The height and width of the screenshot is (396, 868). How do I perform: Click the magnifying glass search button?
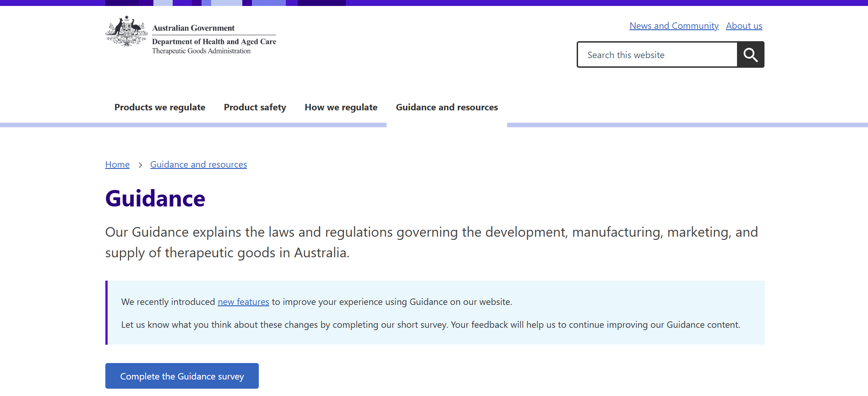click(750, 55)
